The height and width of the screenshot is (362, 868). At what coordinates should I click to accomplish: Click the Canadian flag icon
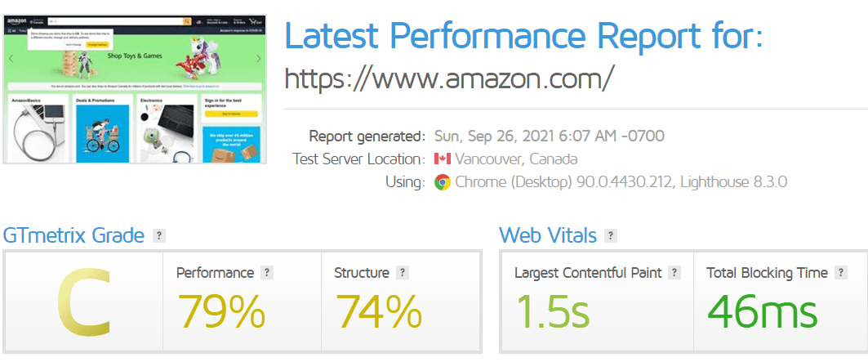coord(443,159)
